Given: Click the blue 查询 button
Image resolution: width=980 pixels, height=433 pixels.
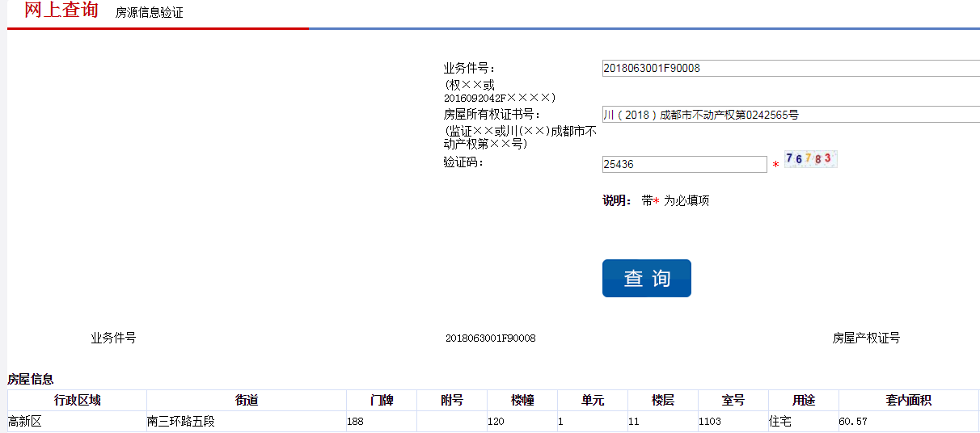Looking at the screenshot, I should (x=646, y=278).
